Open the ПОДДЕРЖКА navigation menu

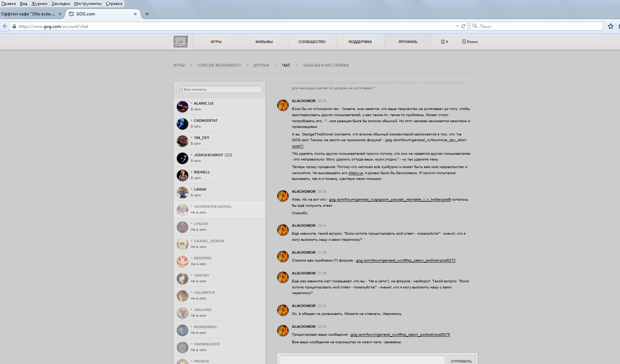click(360, 42)
